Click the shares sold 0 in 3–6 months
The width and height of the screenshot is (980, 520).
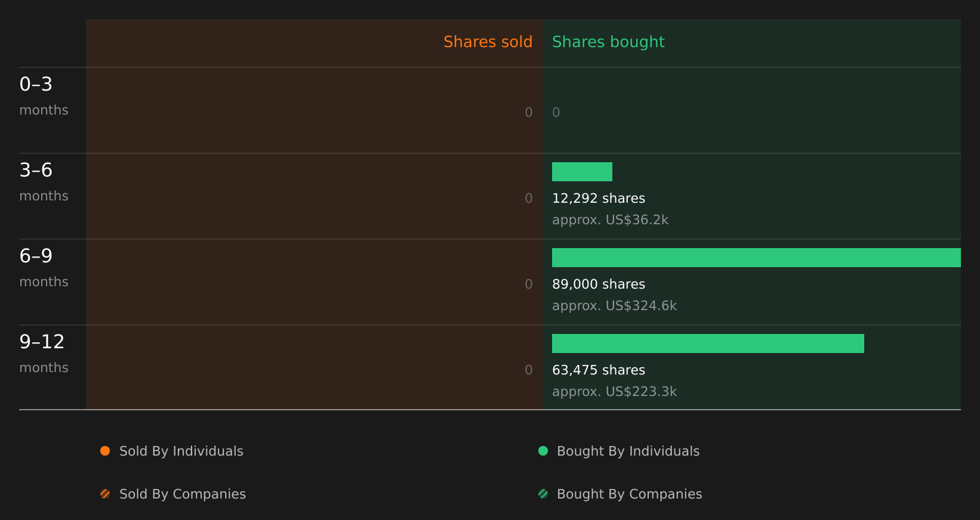coord(529,199)
